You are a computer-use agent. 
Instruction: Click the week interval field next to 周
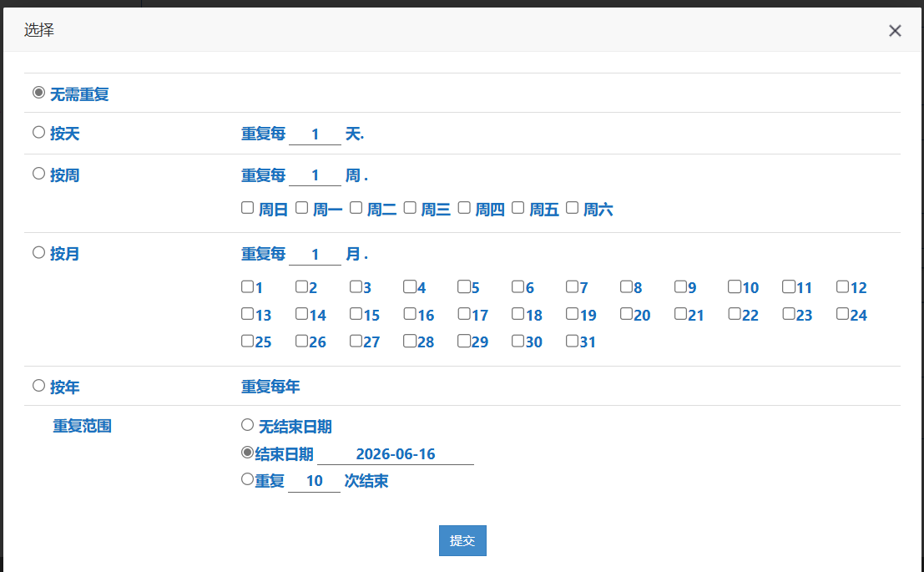tap(315, 175)
